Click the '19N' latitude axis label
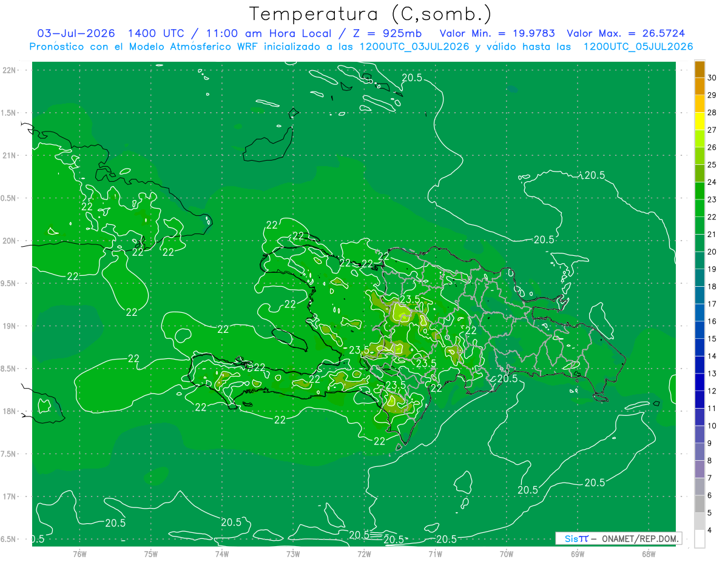The height and width of the screenshot is (562, 728). 9,326
